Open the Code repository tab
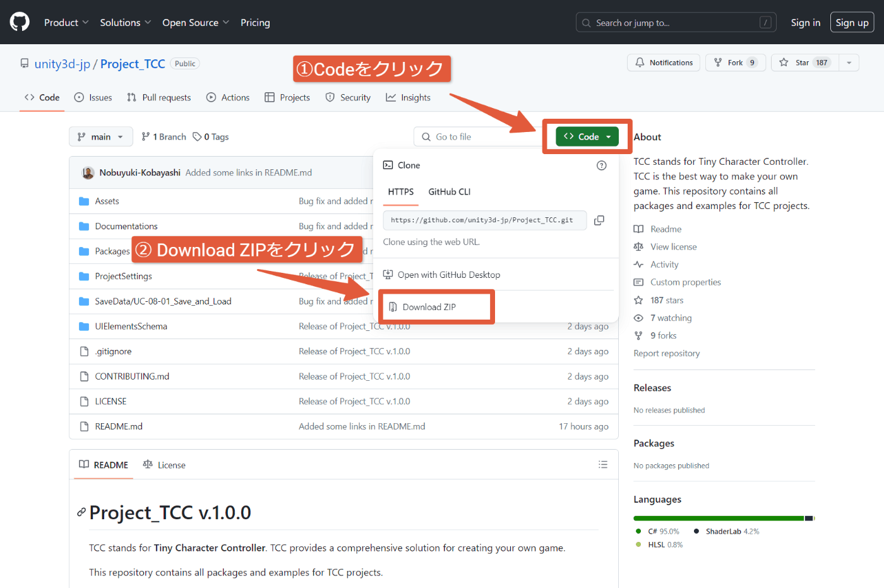 [x=42, y=97]
